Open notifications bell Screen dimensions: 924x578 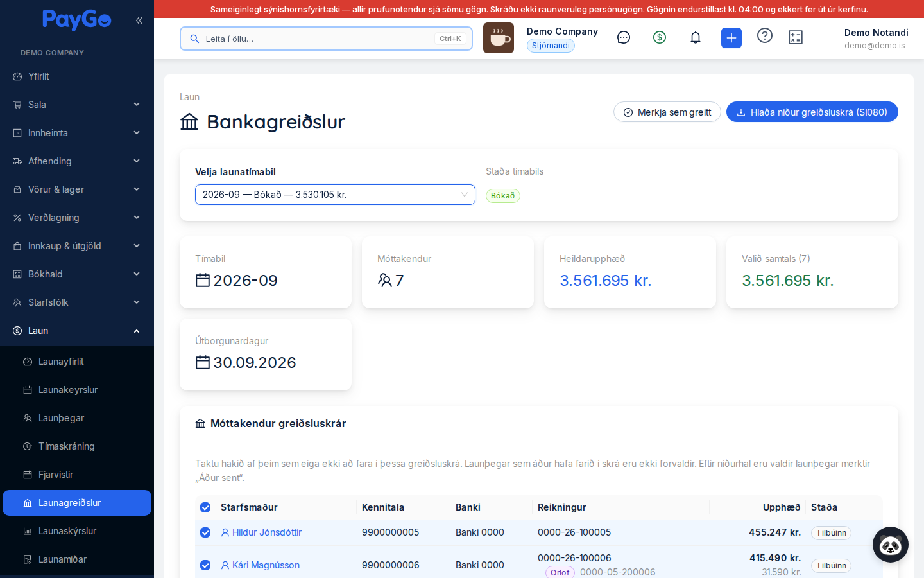click(696, 38)
